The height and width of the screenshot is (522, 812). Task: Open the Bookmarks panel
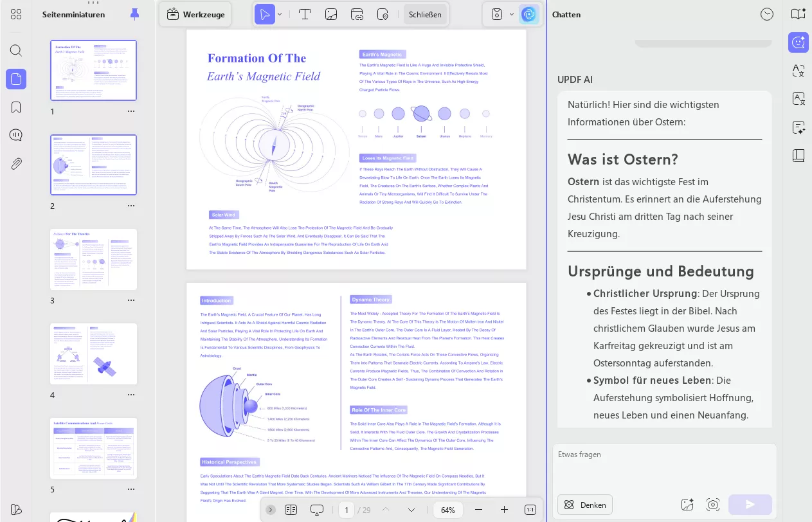coord(15,107)
